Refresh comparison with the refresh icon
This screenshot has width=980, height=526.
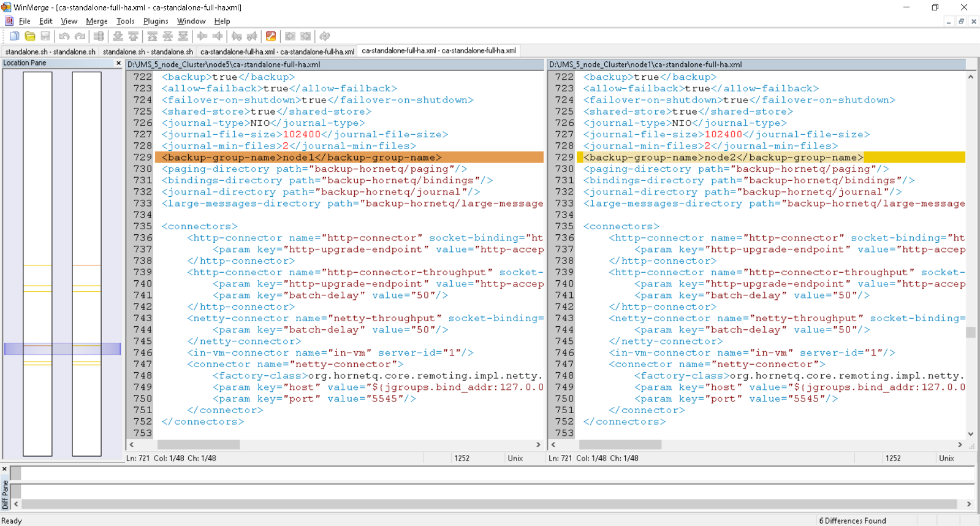point(325,36)
